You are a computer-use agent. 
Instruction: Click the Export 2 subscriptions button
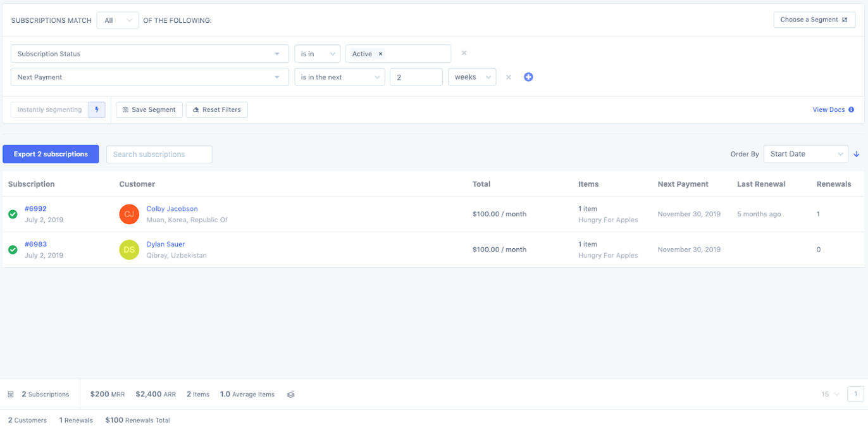(x=51, y=154)
